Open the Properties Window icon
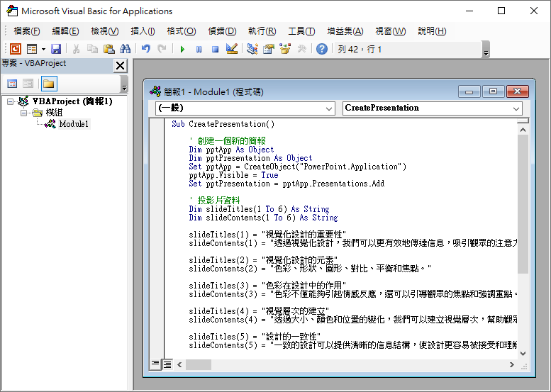Viewport: 551px width, 392px height. (x=269, y=49)
